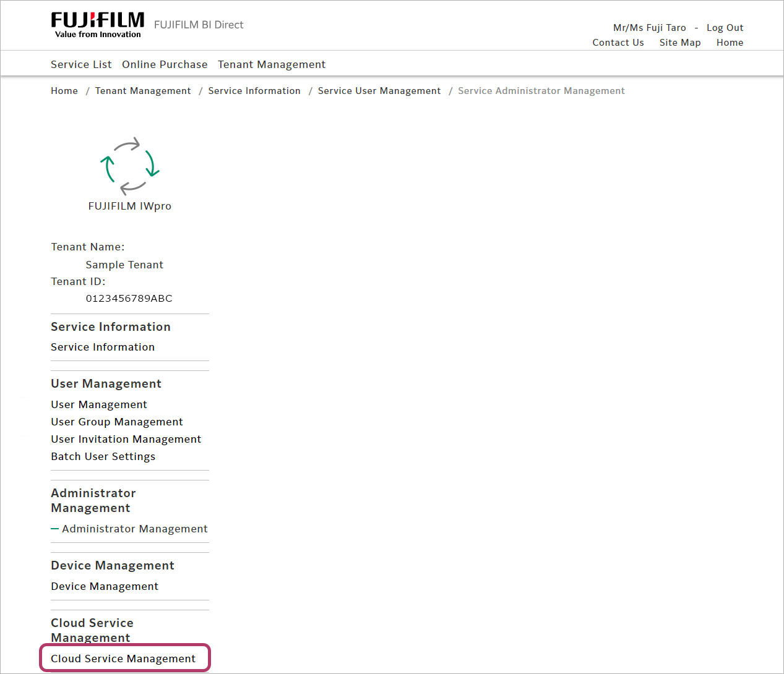784x674 pixels.
Task: Click the FUJIFILM IWpro circular arrows icon
Action: (x=130, y=166)
